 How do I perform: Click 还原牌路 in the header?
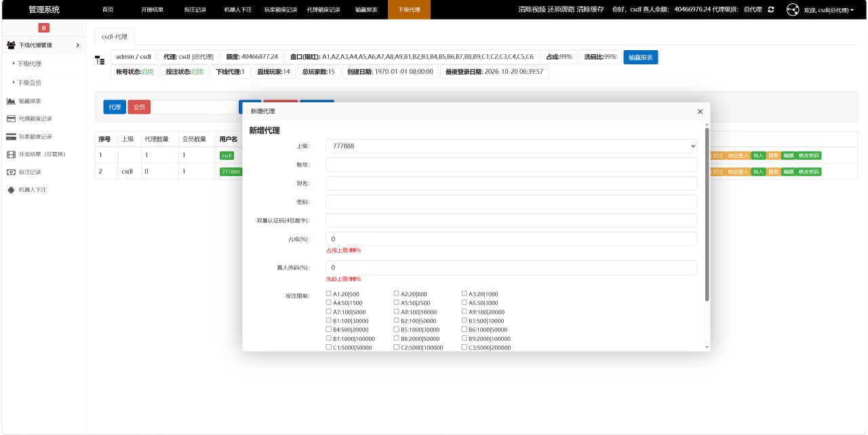click(x=561, y=9)
